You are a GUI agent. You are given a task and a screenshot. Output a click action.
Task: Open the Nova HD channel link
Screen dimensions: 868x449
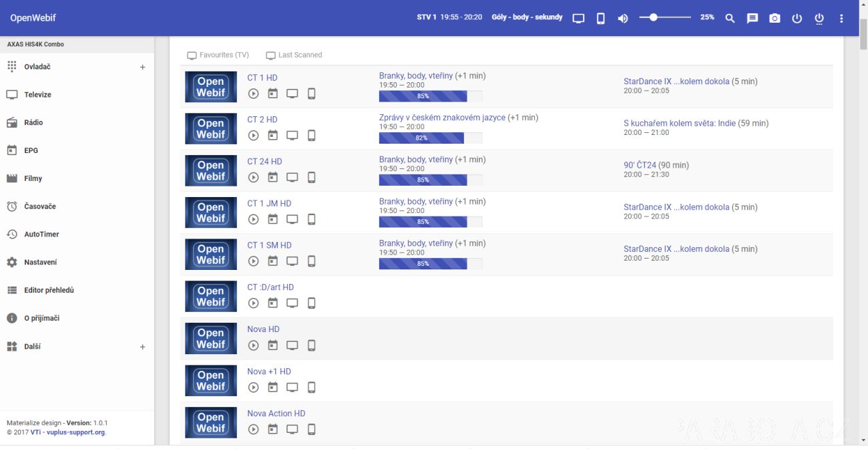coord(263,329)
